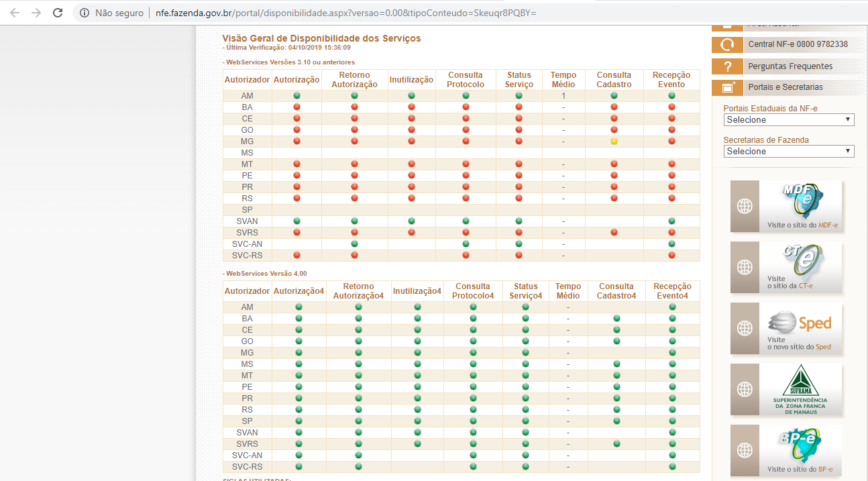Click the site information icon beside Não seguro
Viewport: 868px width, 481px height.
84,13
